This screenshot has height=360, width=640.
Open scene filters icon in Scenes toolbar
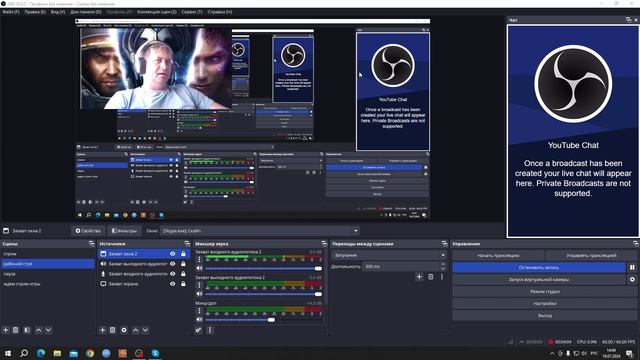click(x=27, y=330)
